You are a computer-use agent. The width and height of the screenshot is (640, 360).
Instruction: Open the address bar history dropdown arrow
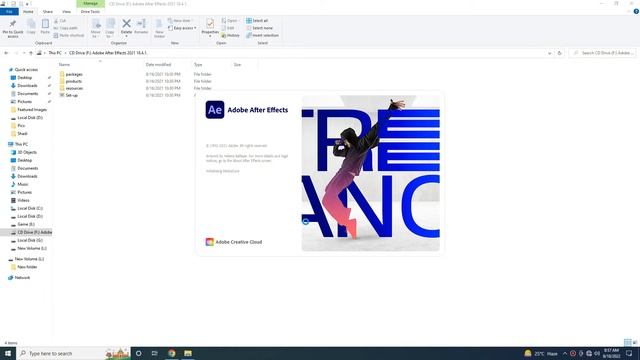[x=549, y=53]
